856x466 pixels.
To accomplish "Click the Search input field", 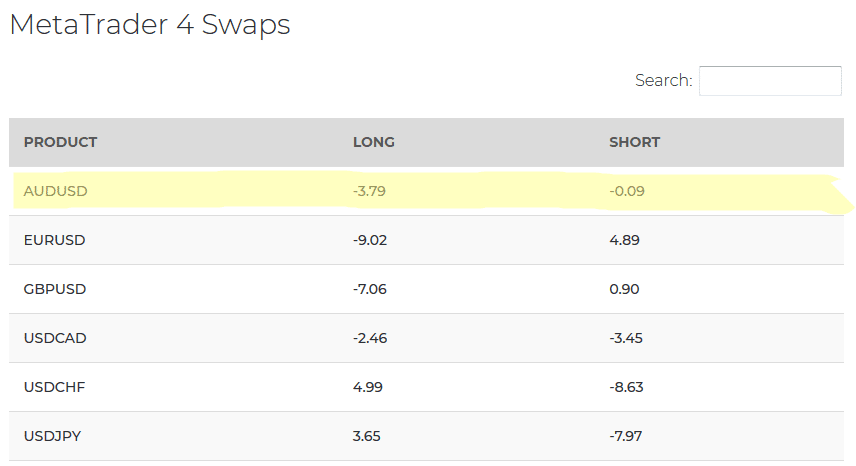I will (x=770, y=81).
